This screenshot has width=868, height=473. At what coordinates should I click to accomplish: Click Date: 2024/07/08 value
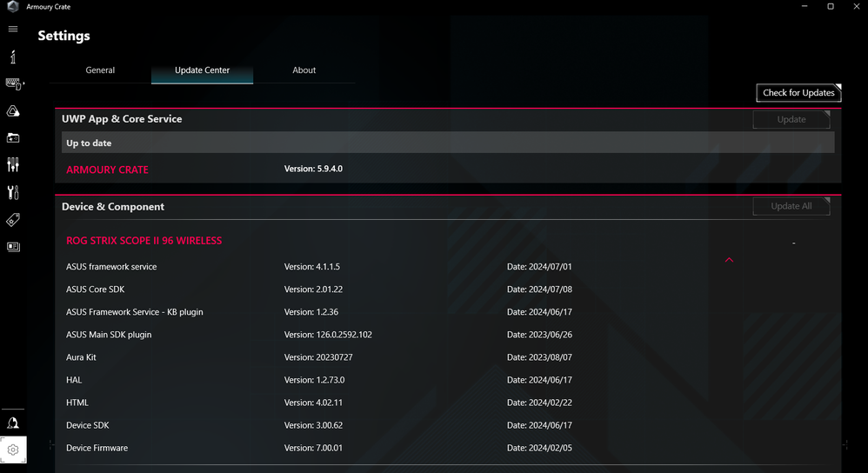coord(539,290)
